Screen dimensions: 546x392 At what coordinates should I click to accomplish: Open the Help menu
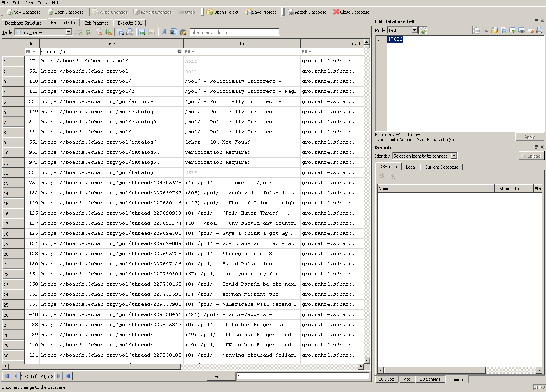(x=56, y=3)
